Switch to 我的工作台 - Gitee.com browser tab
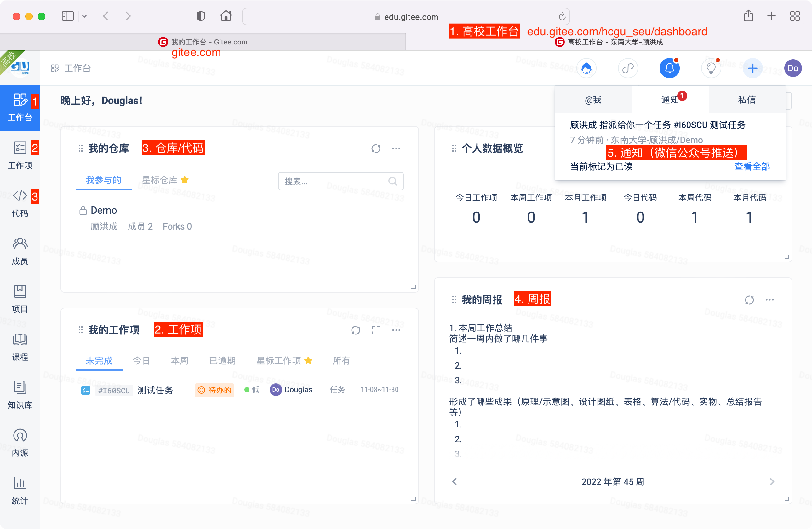Screen dimensions: 812x529 203,42
